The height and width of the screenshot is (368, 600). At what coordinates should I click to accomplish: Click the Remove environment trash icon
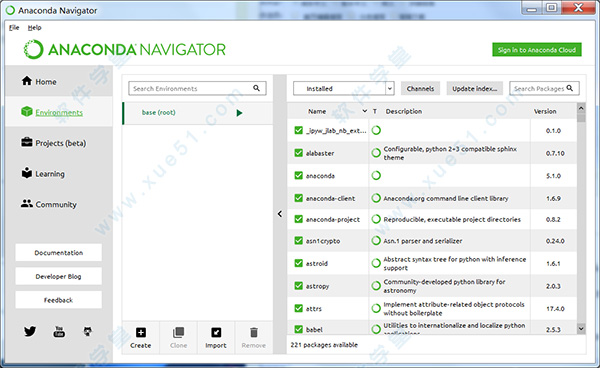[254, 332]
